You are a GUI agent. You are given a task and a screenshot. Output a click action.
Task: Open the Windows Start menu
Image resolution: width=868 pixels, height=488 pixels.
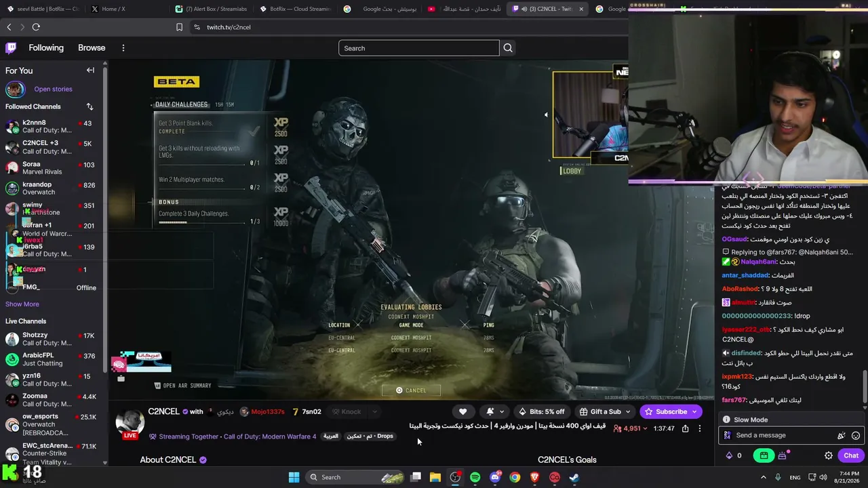point(294,477)
